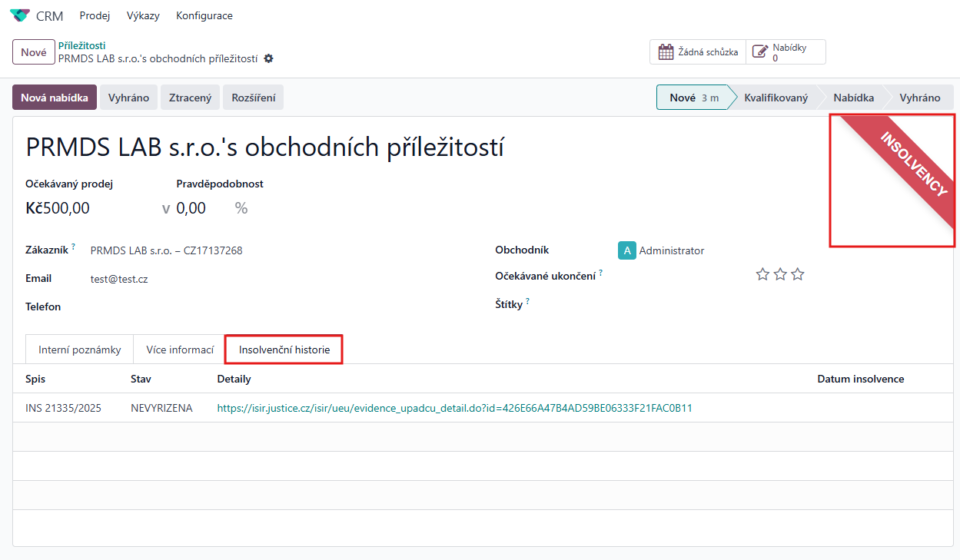The image size is (960, 560).
Task: Go to Příležitosti breadcrumb link
Action: (81, 45)
